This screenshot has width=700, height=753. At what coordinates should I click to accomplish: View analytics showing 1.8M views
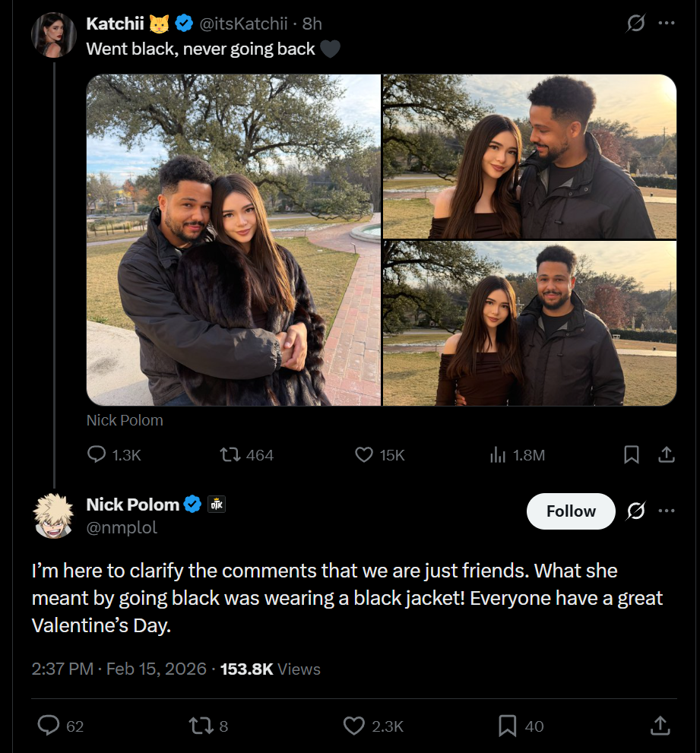click(498, 454)
